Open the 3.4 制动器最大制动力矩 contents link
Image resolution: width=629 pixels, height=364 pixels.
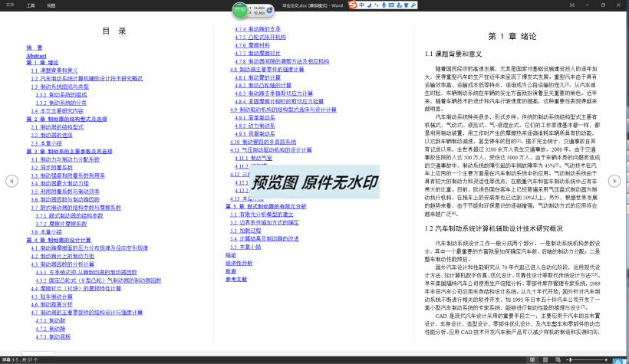[x=60, y=184]
